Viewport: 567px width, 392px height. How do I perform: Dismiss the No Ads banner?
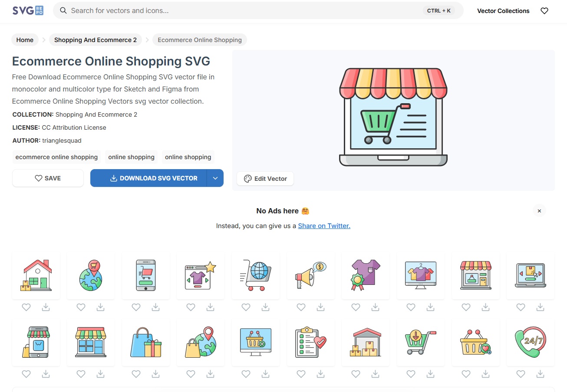click(539, 211)
